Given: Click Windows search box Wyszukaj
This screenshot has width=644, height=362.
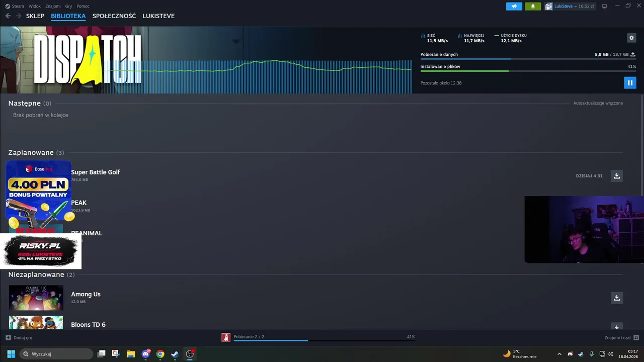Looking at the screenshot, I should (x=56, y=354).
